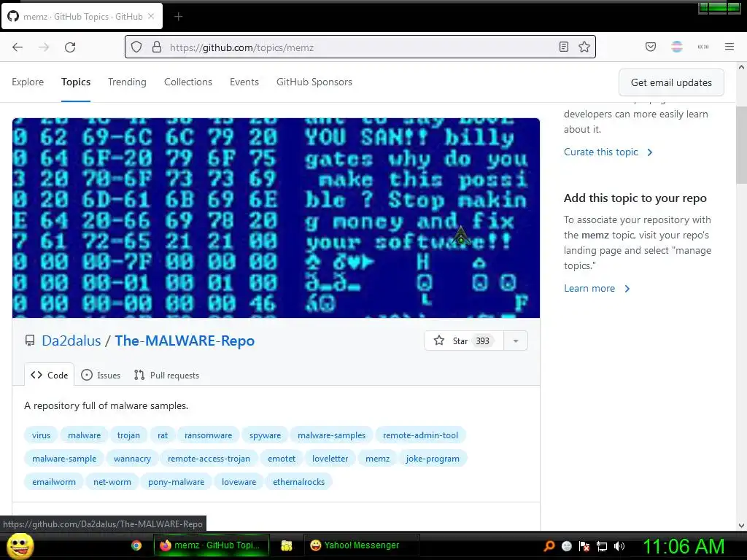Click the emotet topic tag
Viewport: 747px width, 560px height.
[x=282, y=459]
